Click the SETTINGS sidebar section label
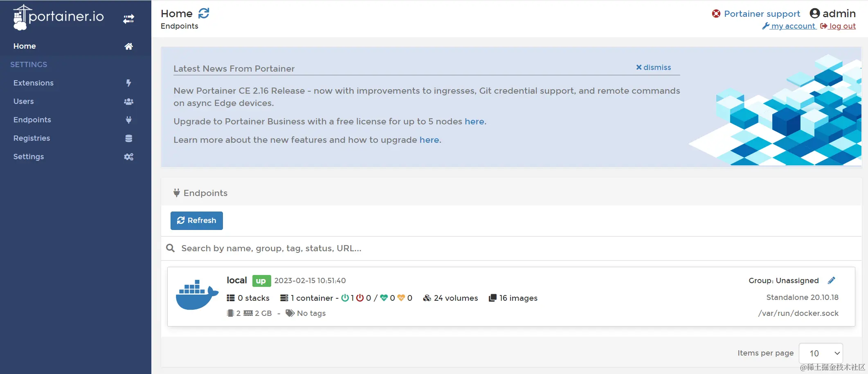 29,65
